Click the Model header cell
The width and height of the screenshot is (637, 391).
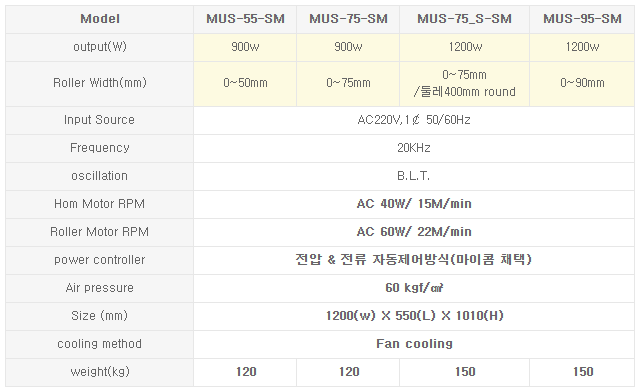(100, 19)
